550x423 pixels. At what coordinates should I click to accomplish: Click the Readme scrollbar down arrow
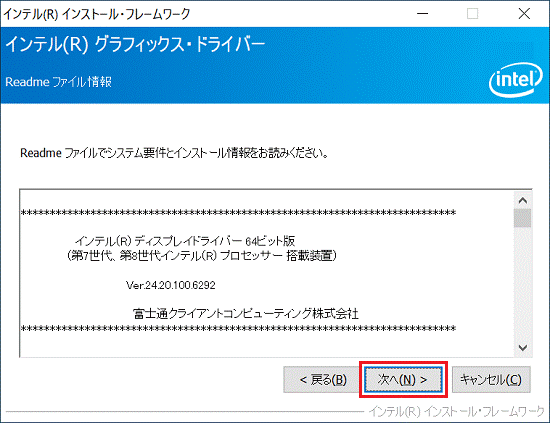523,348
